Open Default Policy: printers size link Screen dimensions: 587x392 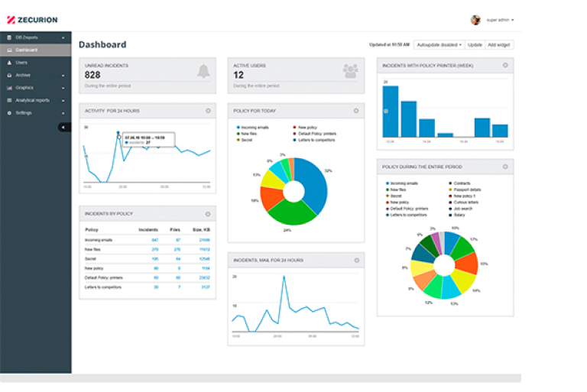pyautogui.click(x=204, y=278)
